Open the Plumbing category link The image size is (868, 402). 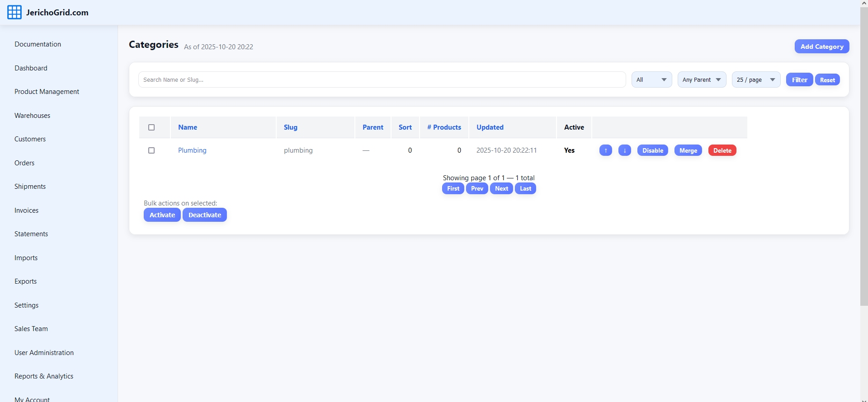pos(192,150)
